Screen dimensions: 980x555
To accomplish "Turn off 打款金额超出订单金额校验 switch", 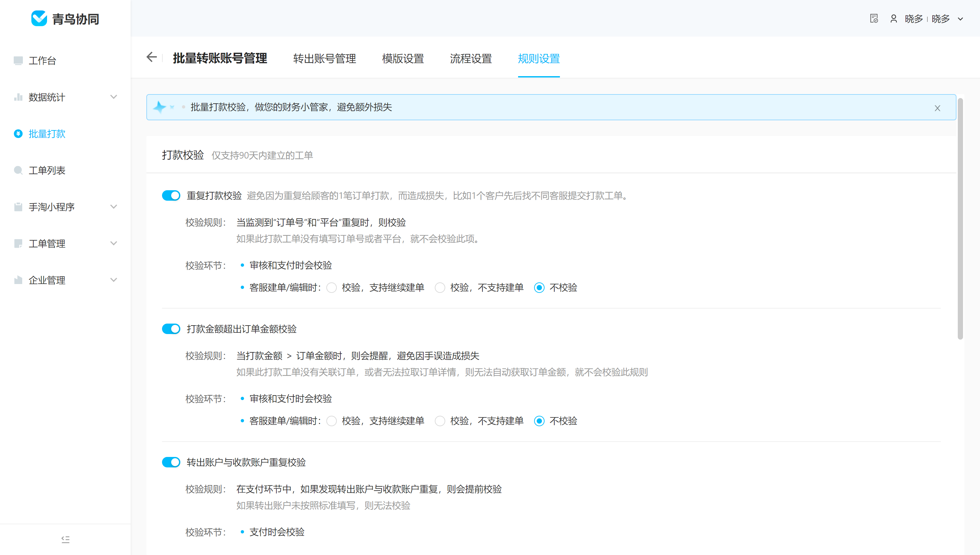I will 171,329.
